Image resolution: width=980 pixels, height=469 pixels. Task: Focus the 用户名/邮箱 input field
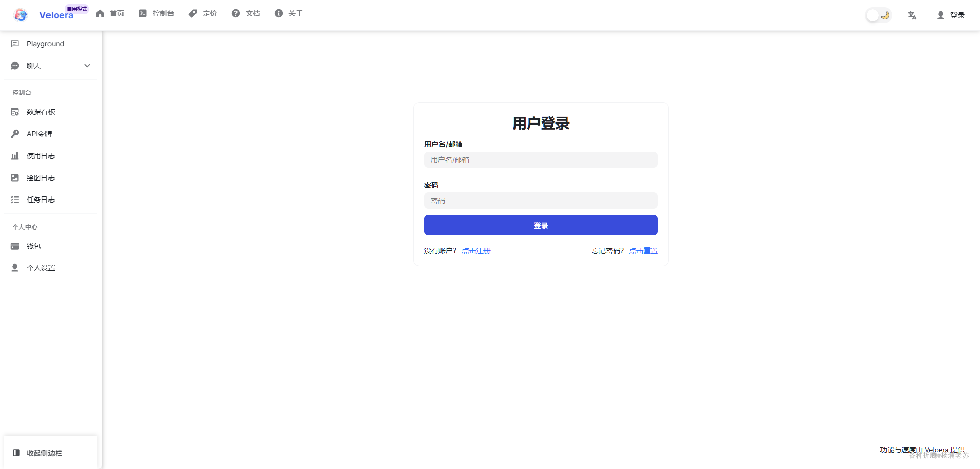point(541,160)
